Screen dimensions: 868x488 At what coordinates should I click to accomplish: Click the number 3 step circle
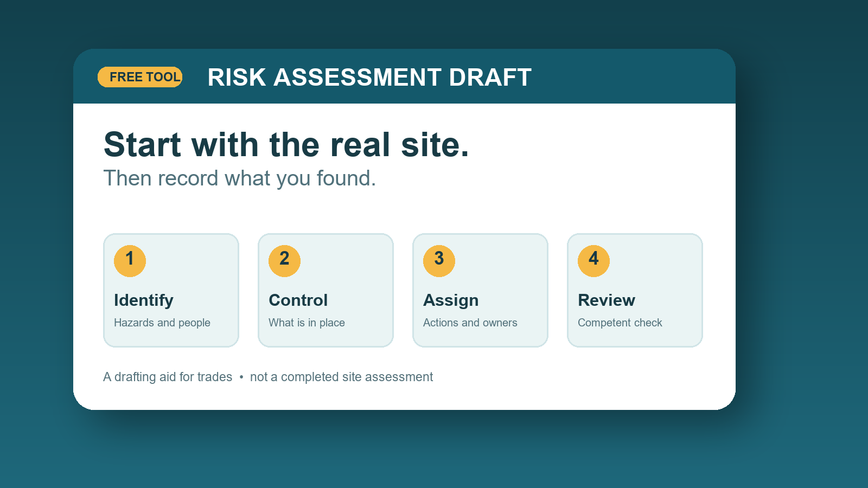tap(439, 261)
